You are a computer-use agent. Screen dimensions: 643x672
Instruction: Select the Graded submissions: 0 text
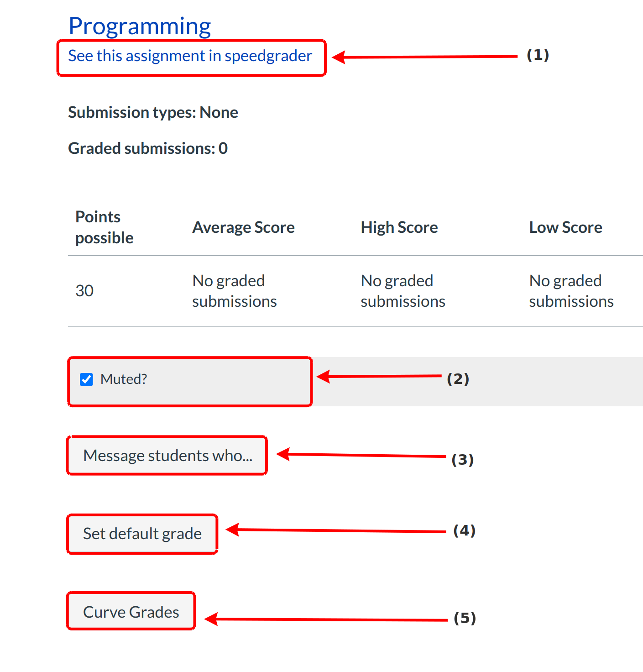click(148, 148)
